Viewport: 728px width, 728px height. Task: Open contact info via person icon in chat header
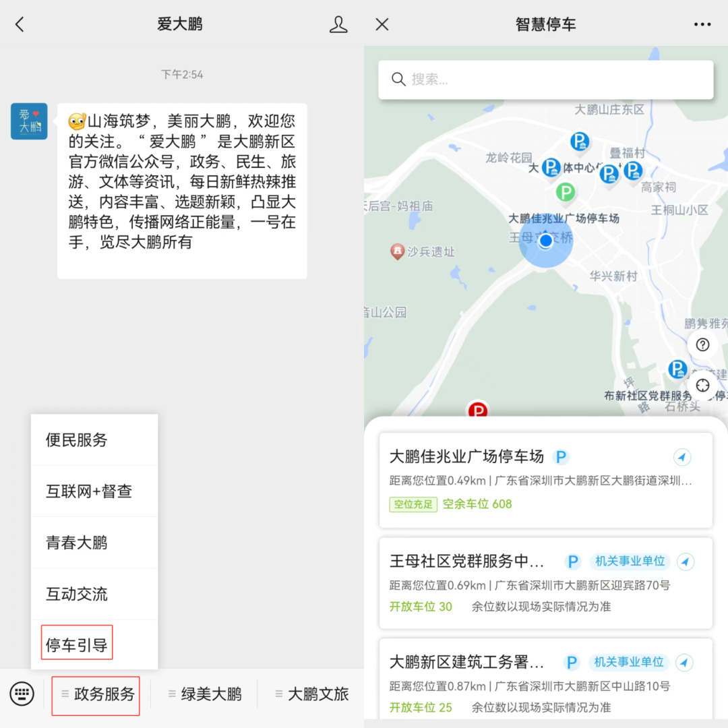click(x=338, y=24)
